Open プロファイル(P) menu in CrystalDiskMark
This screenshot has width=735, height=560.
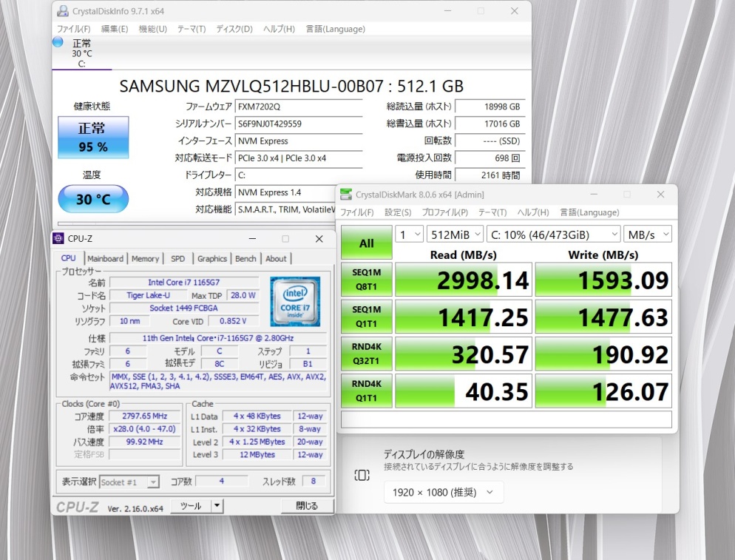click(x=445, y=212)
